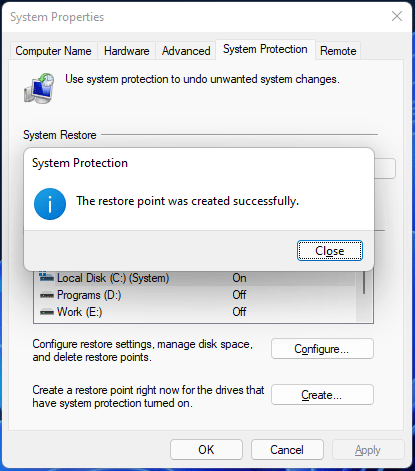Dismiss the dialog with the Close button
This screenshot has height=471, width=415.
click(330, 251)
